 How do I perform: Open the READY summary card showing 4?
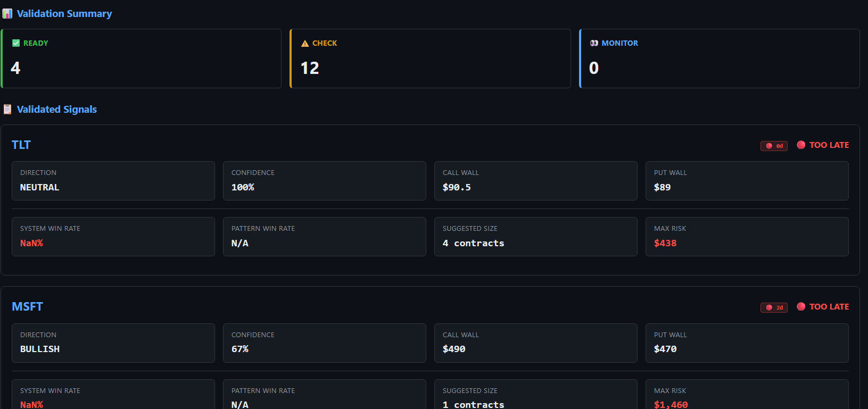click(141, 59)
